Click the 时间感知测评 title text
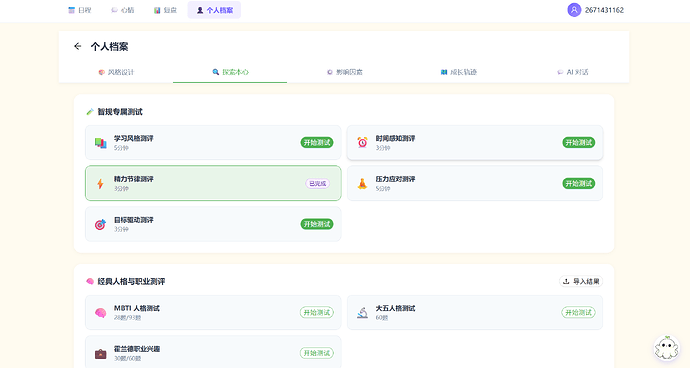This screenshot has height=368, width=690. click(x=395, y=138)
